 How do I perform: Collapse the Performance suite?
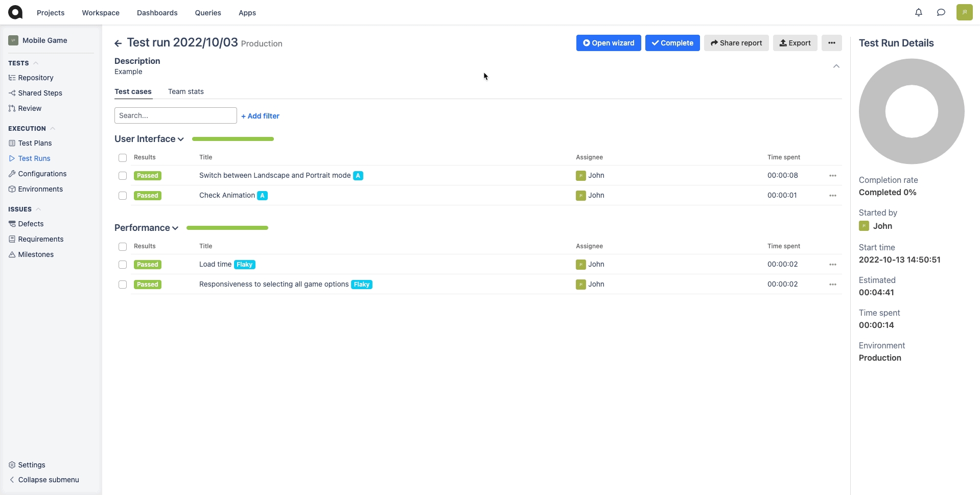click(x=175, y=228)
